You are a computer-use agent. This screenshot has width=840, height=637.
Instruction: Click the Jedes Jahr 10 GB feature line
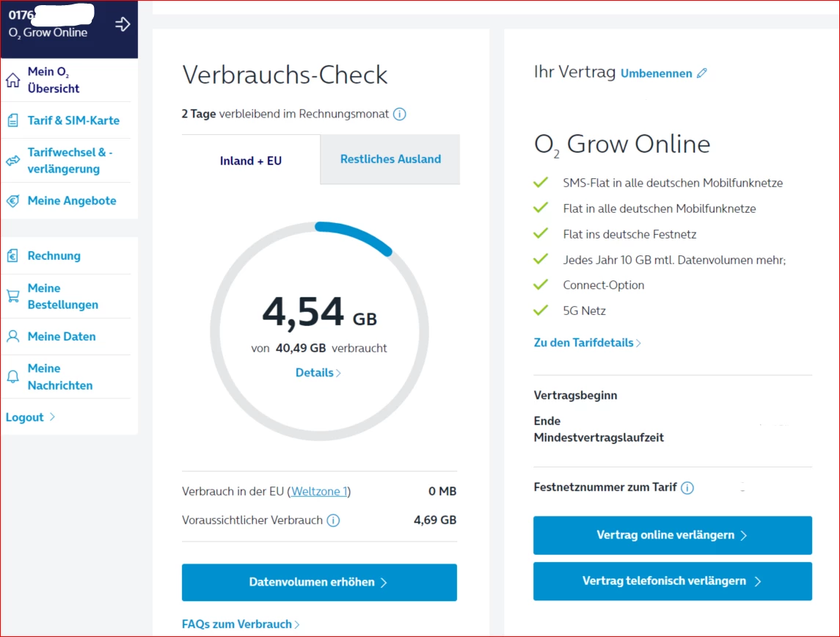[x=674, y=260]
